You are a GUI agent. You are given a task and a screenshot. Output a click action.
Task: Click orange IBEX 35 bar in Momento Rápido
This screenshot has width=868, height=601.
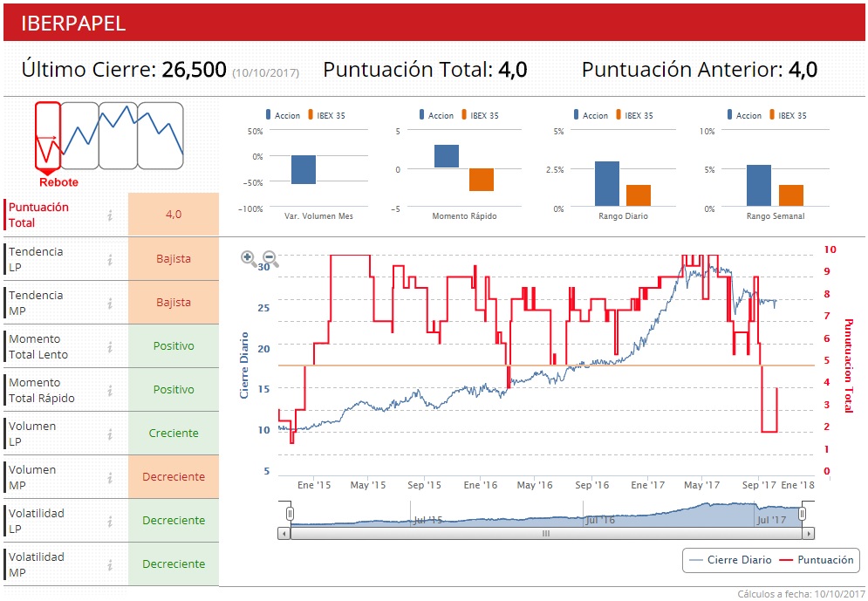pos(482,180)
